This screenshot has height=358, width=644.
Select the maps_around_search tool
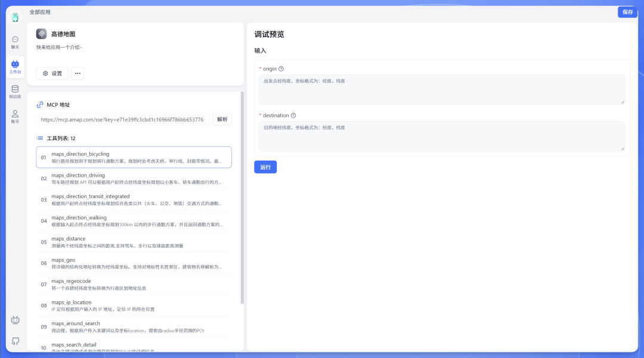pos(134,327)
